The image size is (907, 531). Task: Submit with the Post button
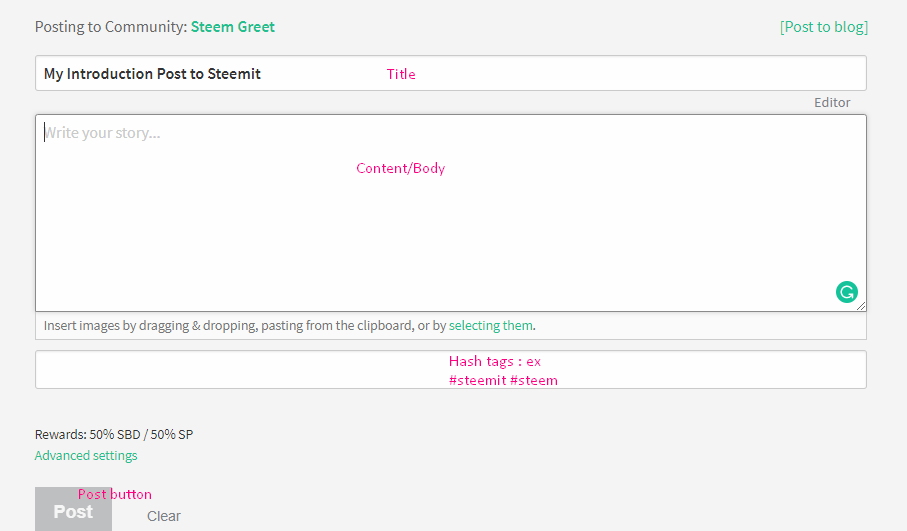[x=73, y=510]
